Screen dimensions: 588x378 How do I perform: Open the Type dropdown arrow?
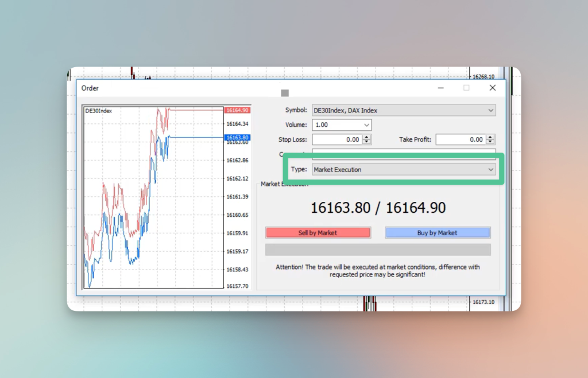(x=490, y=170)
